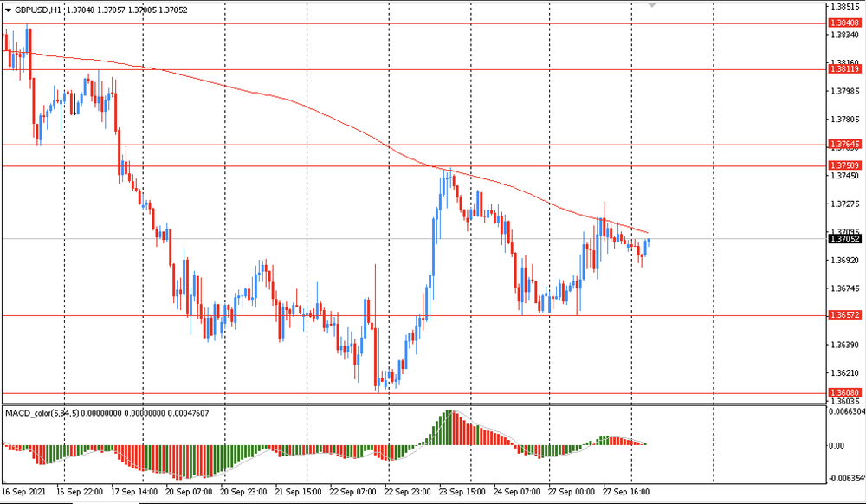Click the 24 Sep 07:00 time label
This screenshot has width=866, height=504.
517,492
